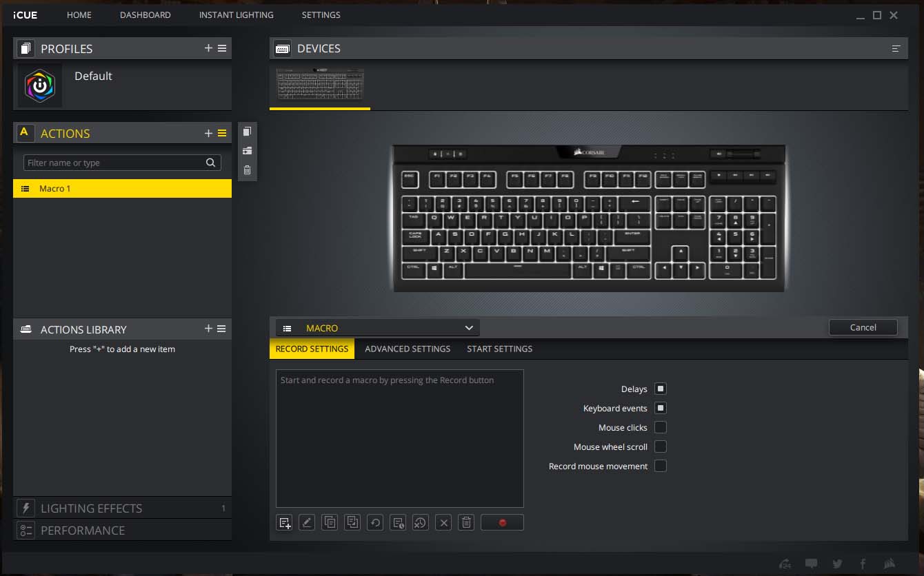Expand the Lighting Effects section
The height and width of the screenshot is (576, 924).
click(91, 508)
